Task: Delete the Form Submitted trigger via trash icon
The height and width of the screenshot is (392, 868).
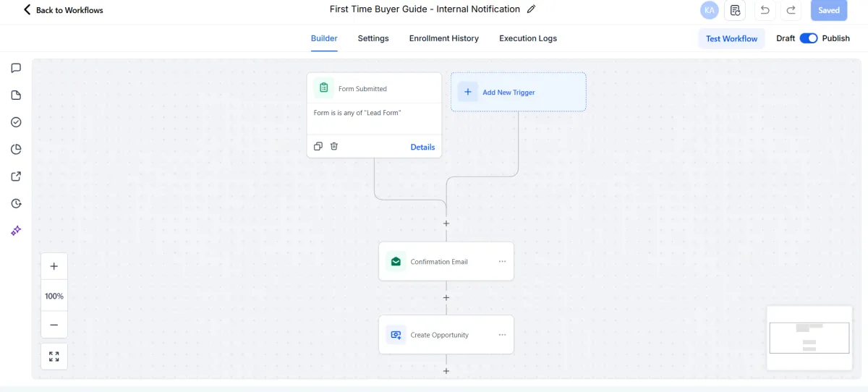Action: click(x=334, y=146)
